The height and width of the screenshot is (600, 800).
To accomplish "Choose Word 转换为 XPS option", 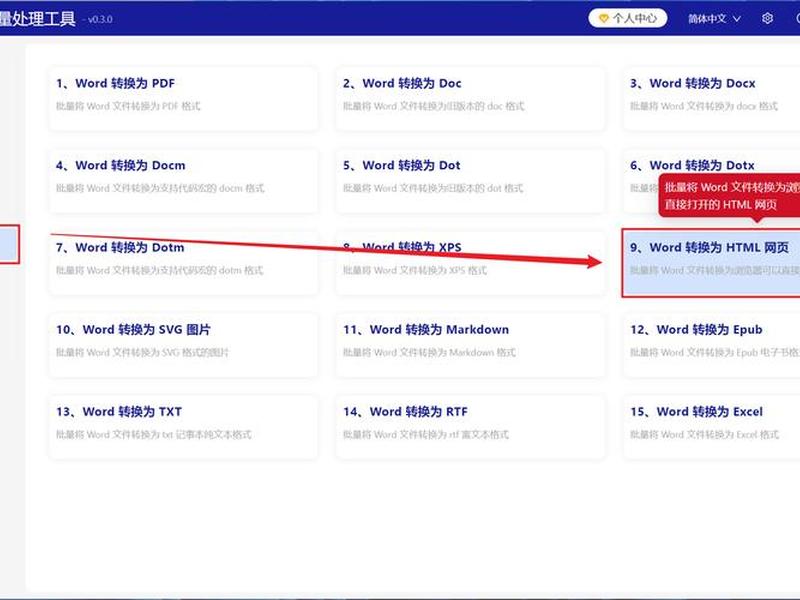I will 470,263.
